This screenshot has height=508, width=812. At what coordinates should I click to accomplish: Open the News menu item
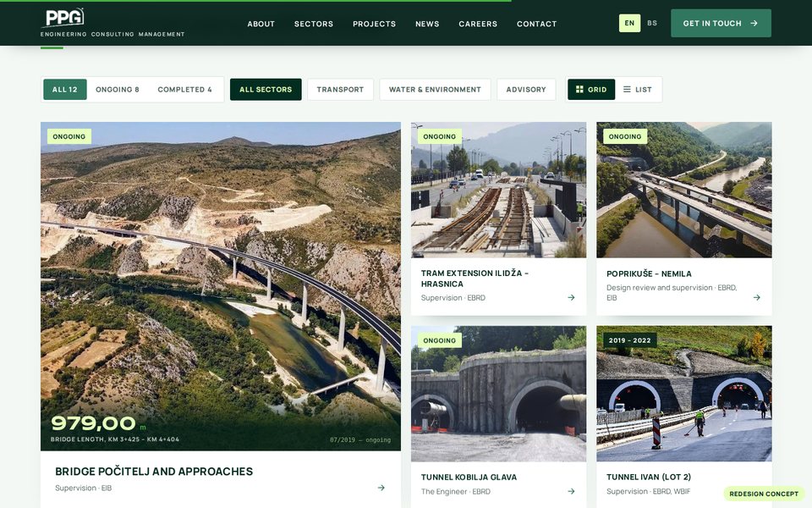pos(427,24)
